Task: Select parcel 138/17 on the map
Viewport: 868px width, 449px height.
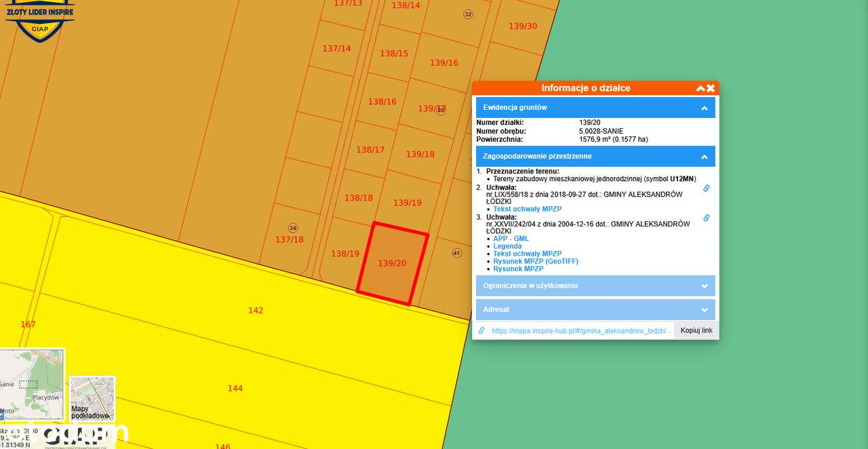Action: pyautogui.click(x=370, y=150)
